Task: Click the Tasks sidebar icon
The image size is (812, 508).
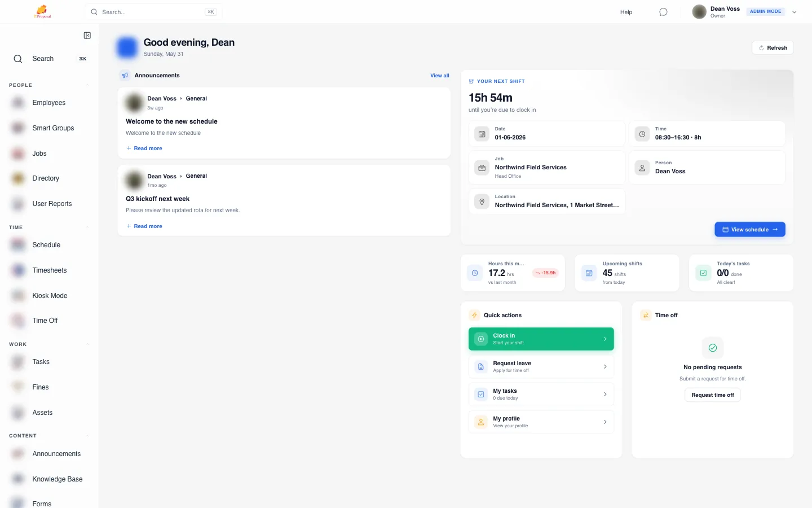Action: pos(18,362)
